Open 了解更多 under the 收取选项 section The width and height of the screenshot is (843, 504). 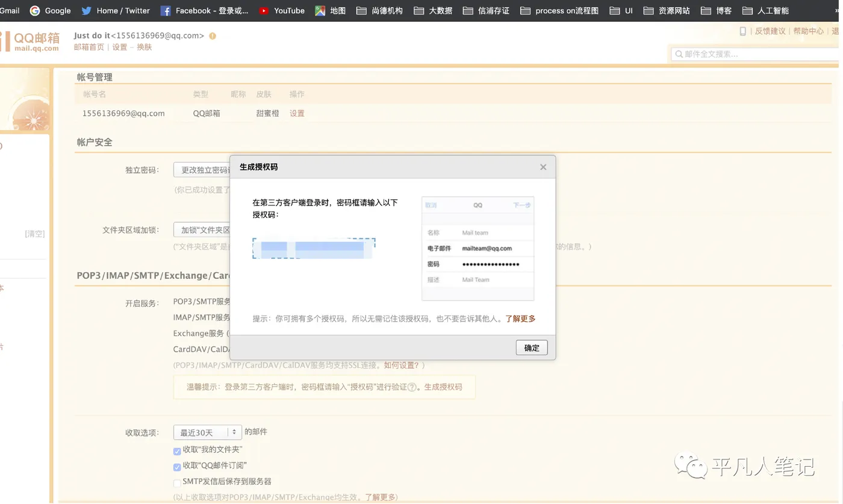381,497
